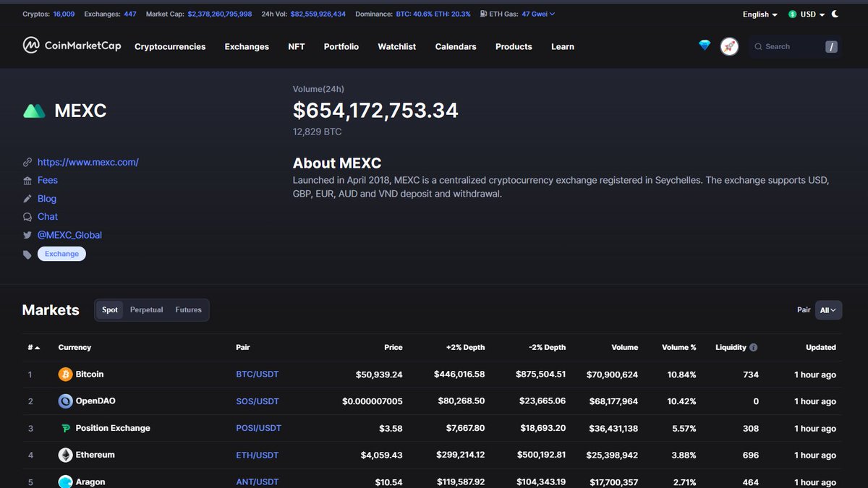
Task: Click the Market Cap value link
Action: (220, 14)
